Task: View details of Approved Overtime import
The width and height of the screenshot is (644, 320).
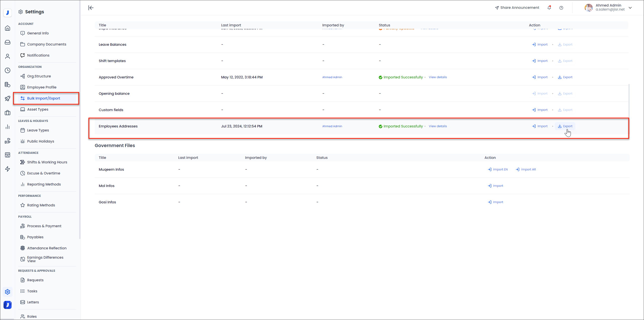Action: pos(438,77)
